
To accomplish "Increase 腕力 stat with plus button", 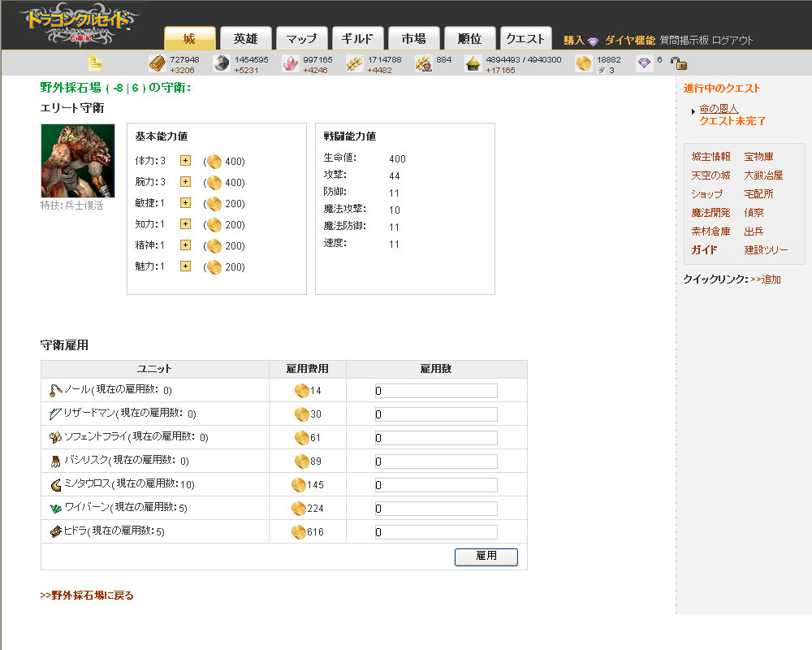I will [185, 182].
